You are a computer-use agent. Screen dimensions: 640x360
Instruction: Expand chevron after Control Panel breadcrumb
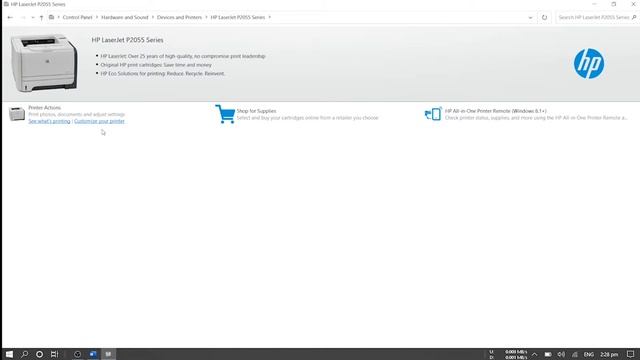click(97, 18)
